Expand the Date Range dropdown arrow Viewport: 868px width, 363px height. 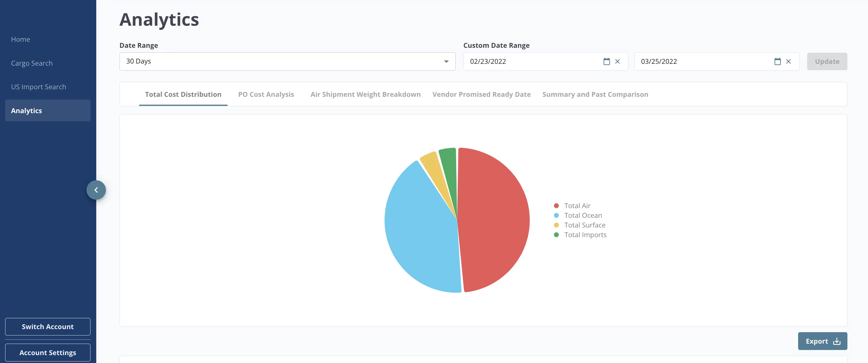(x=446, y=61)
